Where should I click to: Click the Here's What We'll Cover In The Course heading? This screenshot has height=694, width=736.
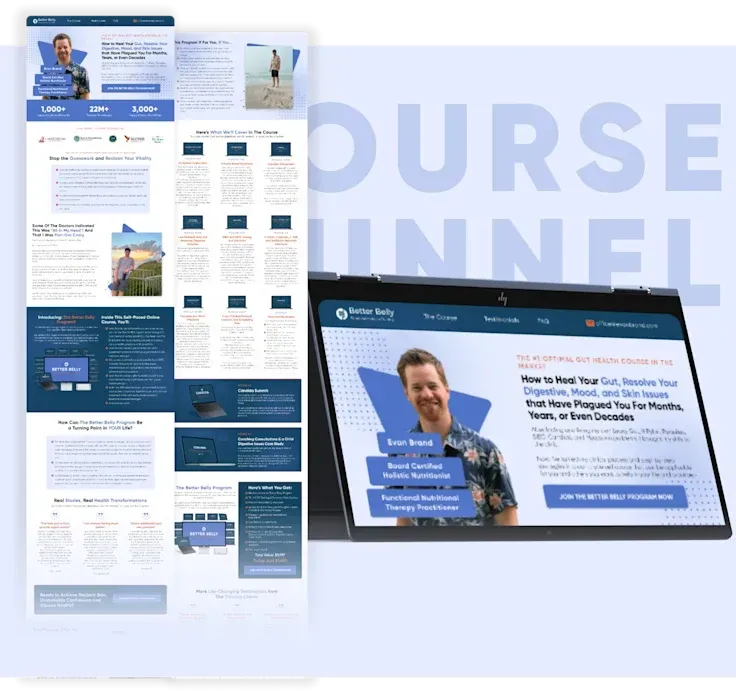tap(237, 132)
